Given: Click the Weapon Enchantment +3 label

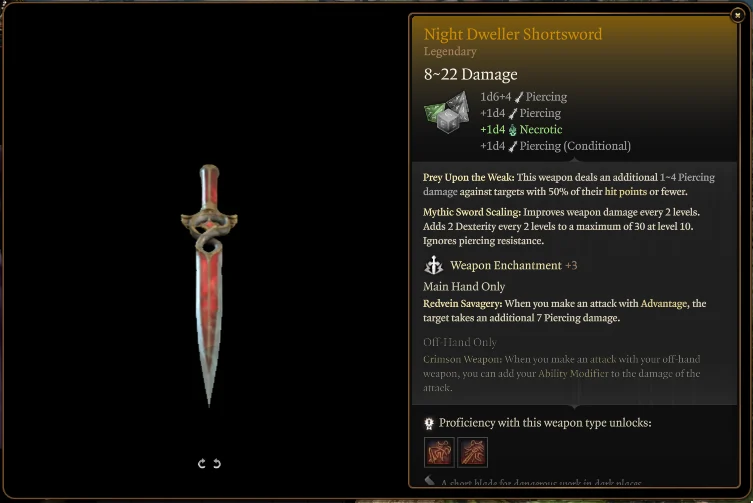Looking at the screenshot, I should tap(513, 265).
